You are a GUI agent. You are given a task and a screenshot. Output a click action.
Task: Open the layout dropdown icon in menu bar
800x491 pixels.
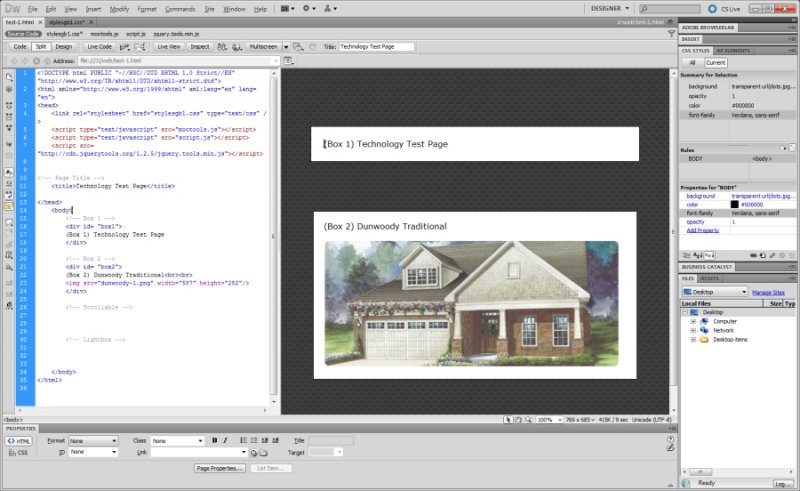tap(288, 8)
